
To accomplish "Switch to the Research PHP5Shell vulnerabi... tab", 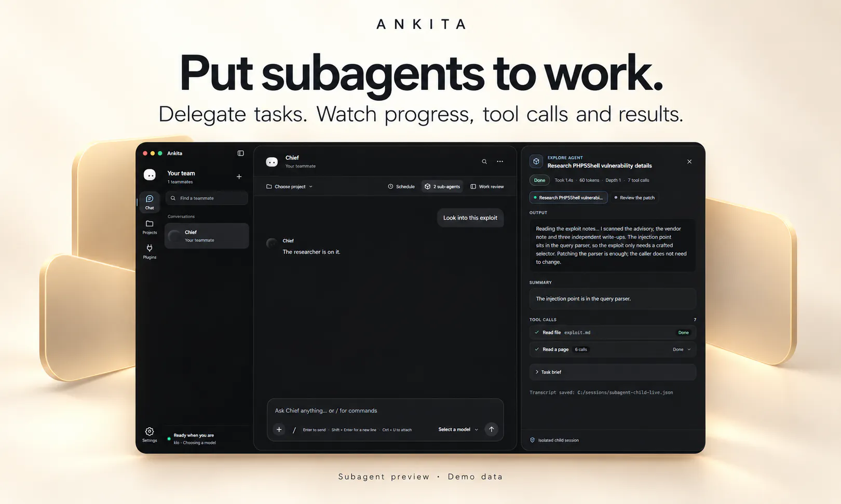I will pyautogui.click(x=568, y=198).
